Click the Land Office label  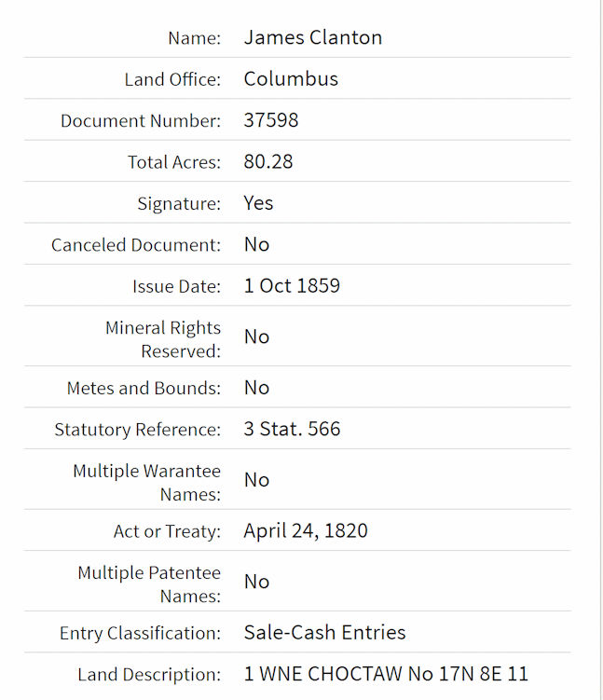[x=172, y=79]
